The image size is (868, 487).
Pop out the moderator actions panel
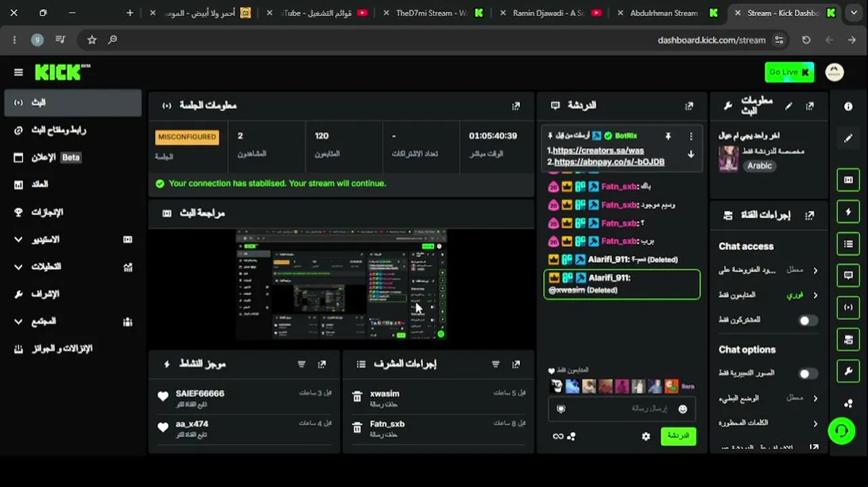click(x=516, y=364)
